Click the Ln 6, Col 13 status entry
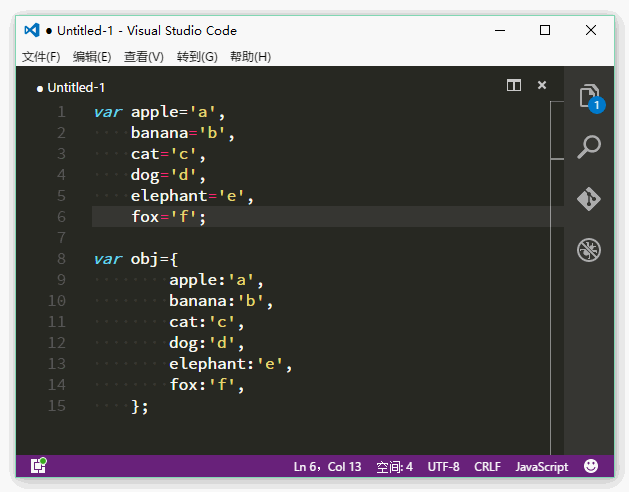This screenshot has height=492, width=629. (327, 467)
